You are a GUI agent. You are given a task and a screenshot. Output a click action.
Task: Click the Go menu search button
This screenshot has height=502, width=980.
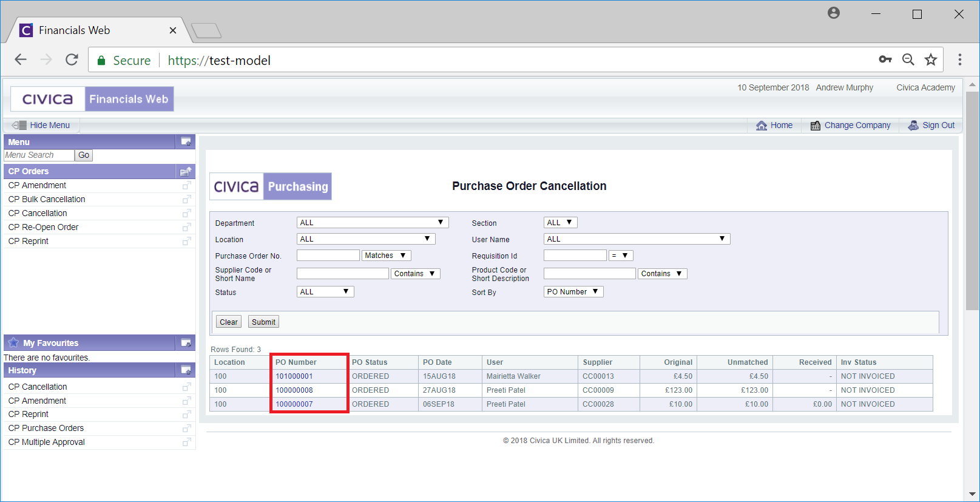coord(84,155)
